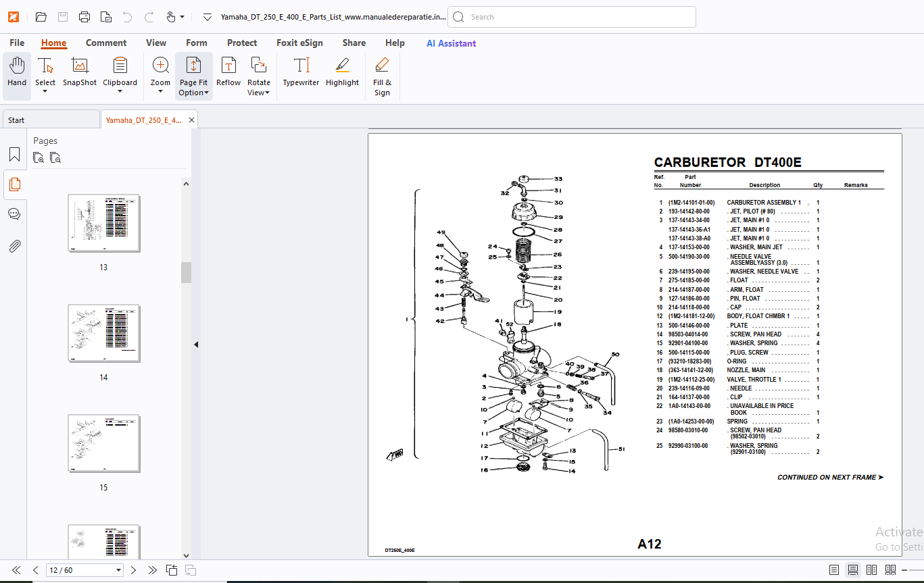Viewport: 924px width, 583px height.
Task: Open the Attachments paperclip side panel
Action: click(x=14, y=246)
